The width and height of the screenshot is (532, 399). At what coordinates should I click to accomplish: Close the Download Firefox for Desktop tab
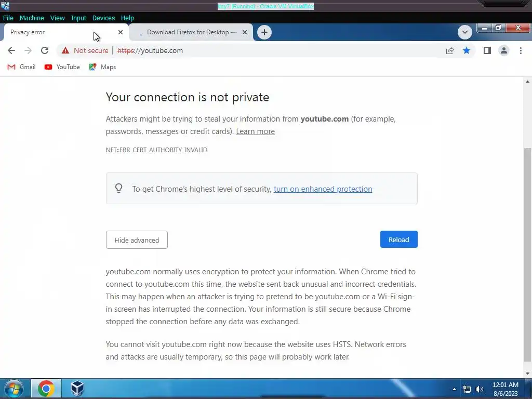[245, 32]
